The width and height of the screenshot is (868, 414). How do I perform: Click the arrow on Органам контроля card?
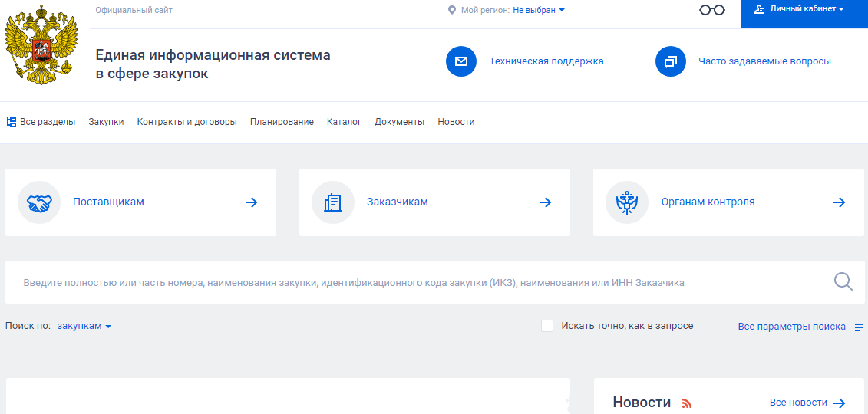839,202
